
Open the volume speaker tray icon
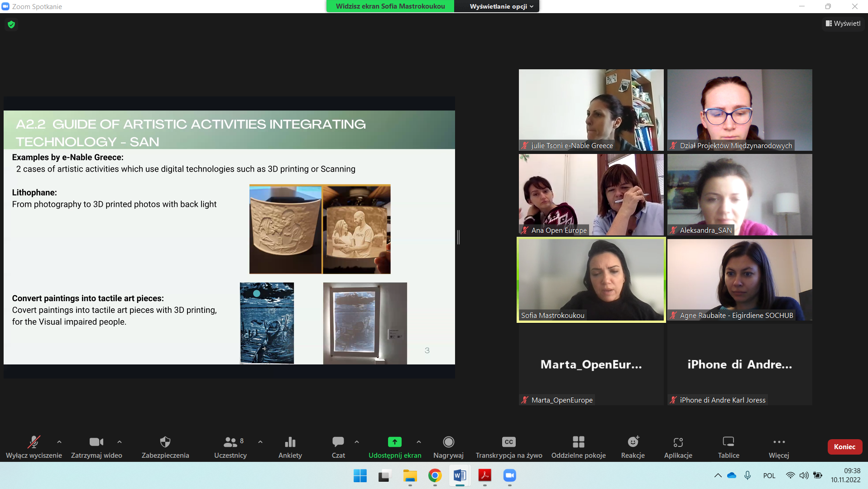pos(804,475)
